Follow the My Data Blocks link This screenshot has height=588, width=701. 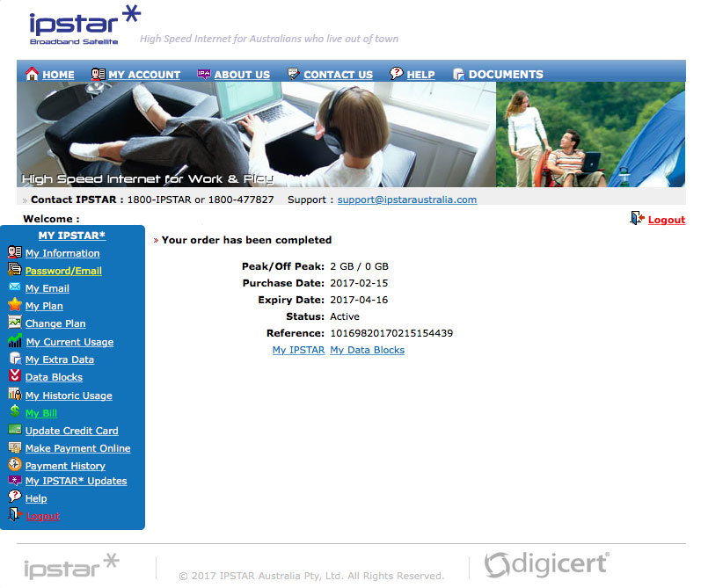coord(367,350)
